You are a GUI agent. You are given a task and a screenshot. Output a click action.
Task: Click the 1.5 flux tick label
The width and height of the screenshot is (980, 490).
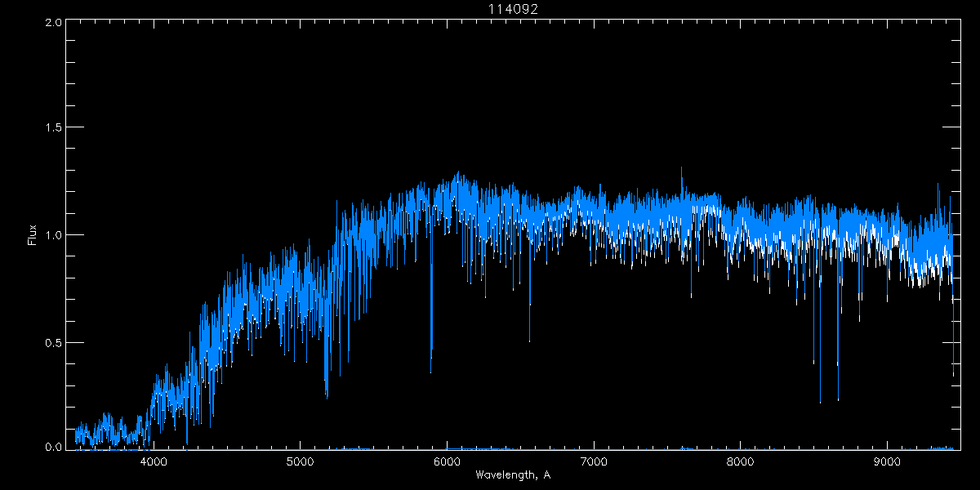(53, 128)
